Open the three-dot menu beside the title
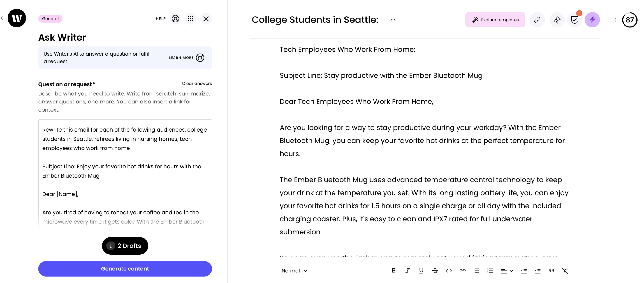 [393, 20]
